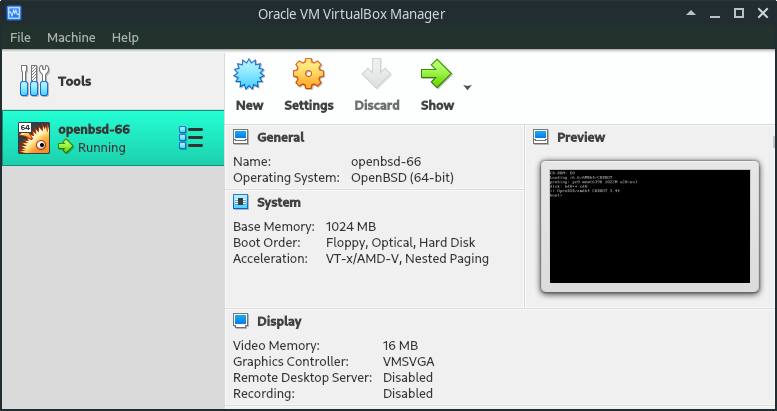Click the Discard toolbar icon

pos(377,75)
